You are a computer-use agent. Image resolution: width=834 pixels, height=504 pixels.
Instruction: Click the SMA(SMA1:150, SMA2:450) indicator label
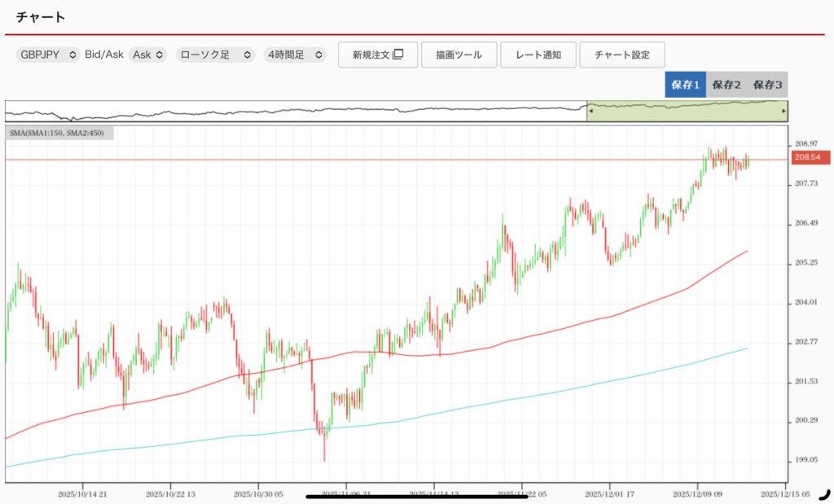[59, 134]
